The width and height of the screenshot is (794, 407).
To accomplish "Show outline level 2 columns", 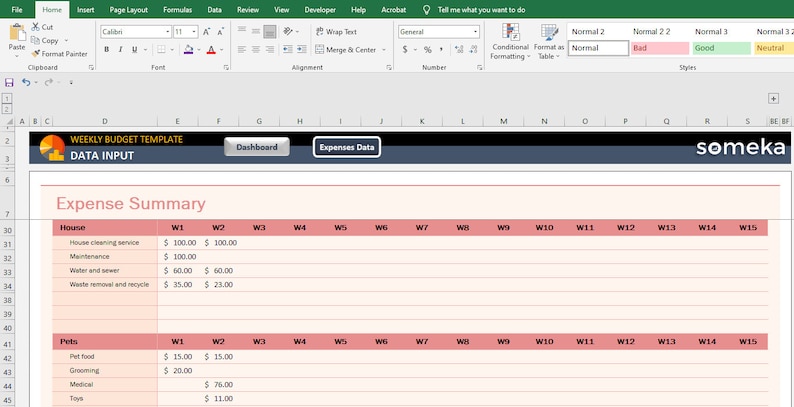I will pyautogui.click(x=8, y=109).
